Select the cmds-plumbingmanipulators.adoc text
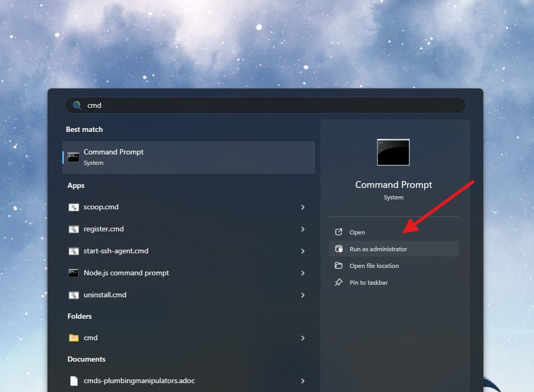 (139, 381)
